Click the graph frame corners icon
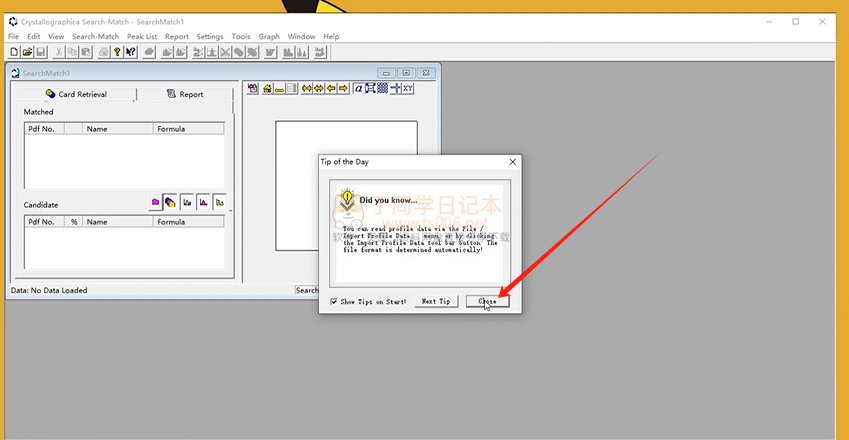Screen dimensions: 849x440 coord(370,88)
